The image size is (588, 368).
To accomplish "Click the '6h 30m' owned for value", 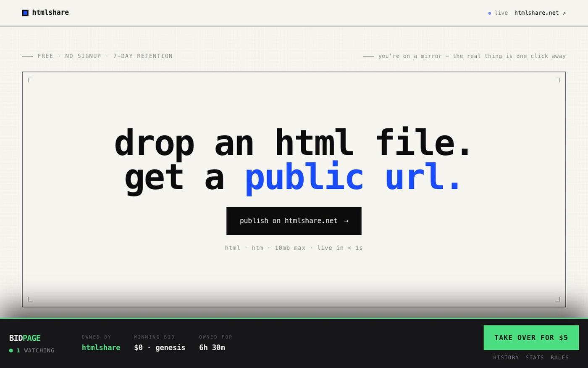I will 212,347.
